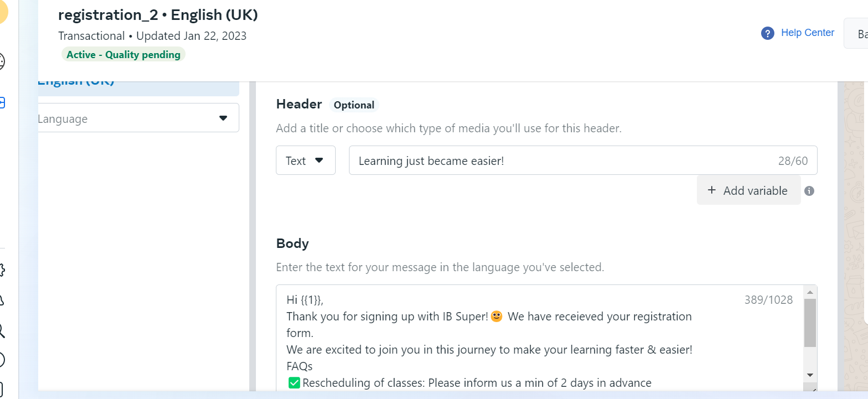Click the partially visible Back button
The width and height of the screenshot is (868, 399).
coord(856,34)
